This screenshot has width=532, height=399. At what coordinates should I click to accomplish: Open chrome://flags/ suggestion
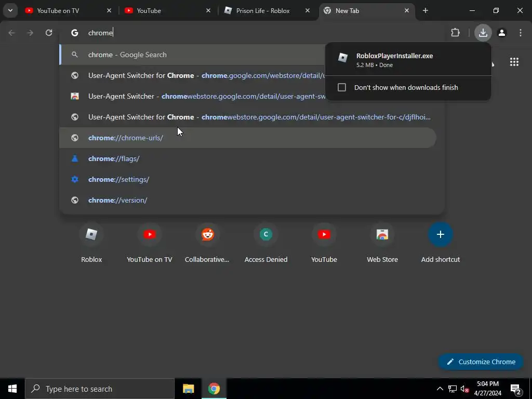click(248, 158)
